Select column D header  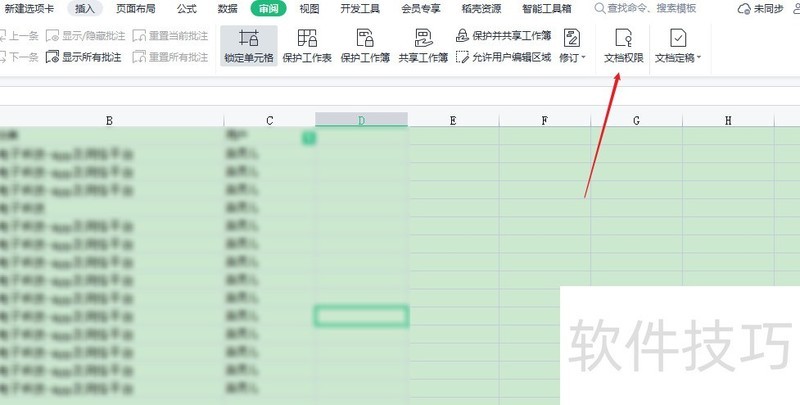click(x=361, y=120)
